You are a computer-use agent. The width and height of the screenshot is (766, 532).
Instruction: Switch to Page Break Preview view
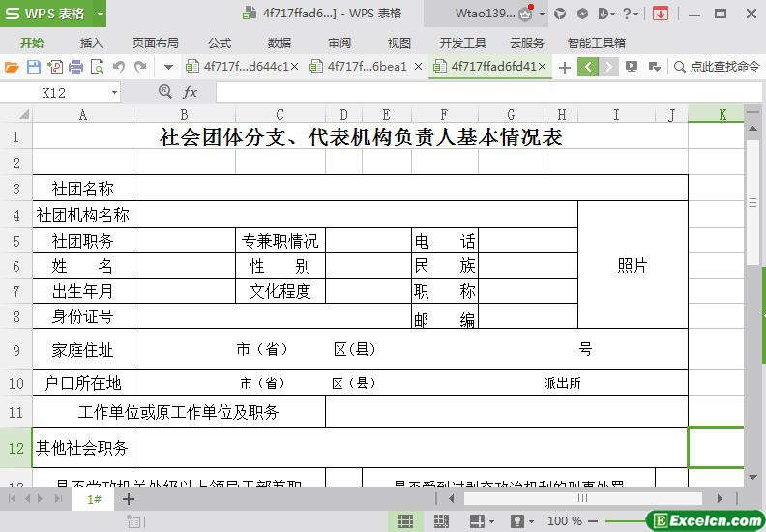click(x=441, y=521)
